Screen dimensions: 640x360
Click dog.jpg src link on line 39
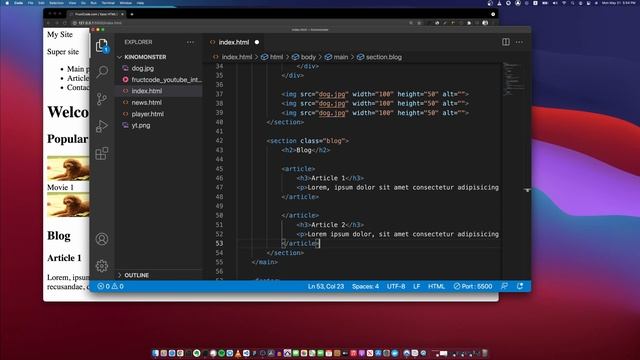[x=332, y=113]
